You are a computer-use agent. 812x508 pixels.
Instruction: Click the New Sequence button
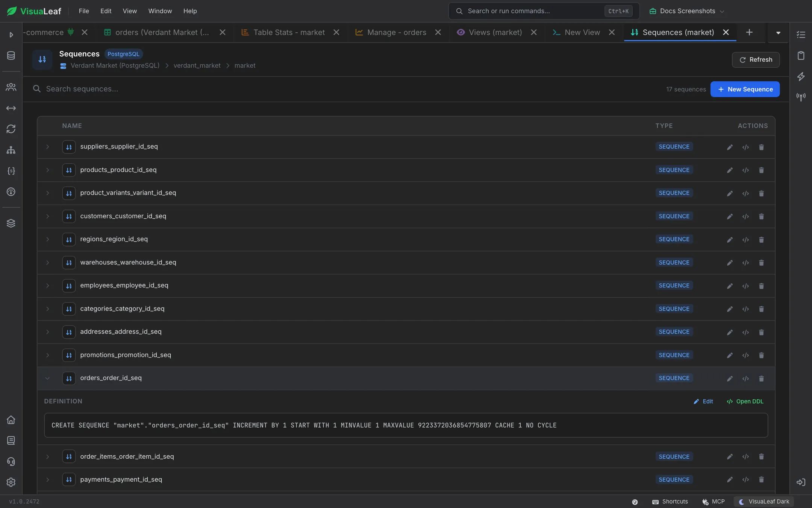click(745, 89)
